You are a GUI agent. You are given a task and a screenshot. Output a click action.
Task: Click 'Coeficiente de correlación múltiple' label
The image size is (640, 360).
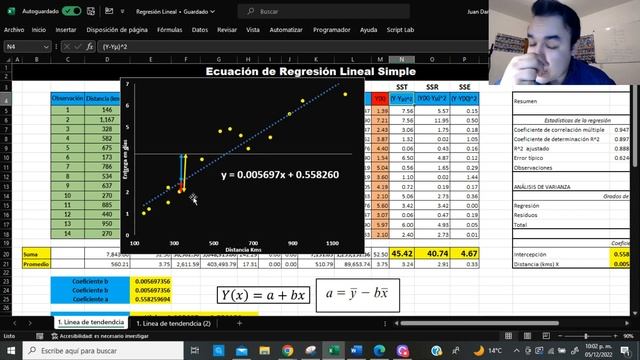[x=559, y=130]
